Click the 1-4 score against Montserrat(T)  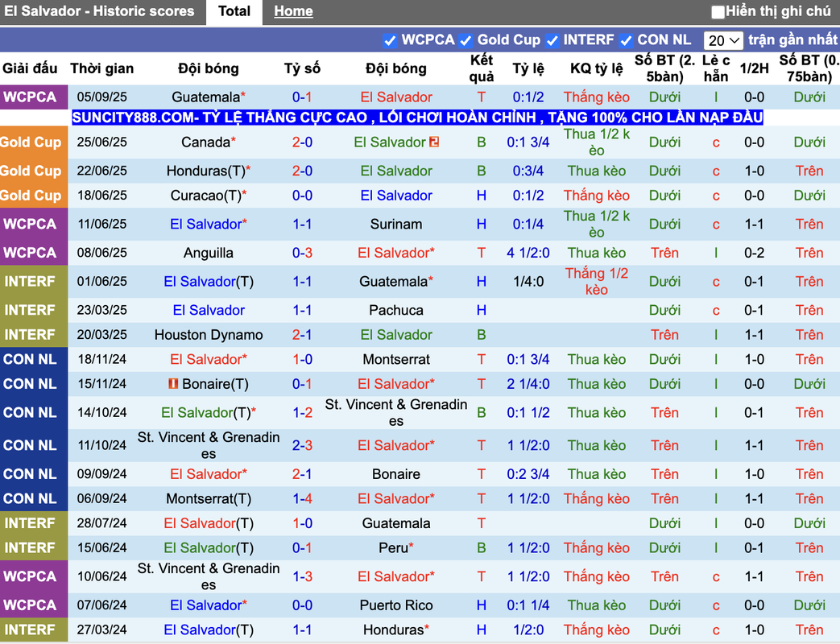click(302, 499)
